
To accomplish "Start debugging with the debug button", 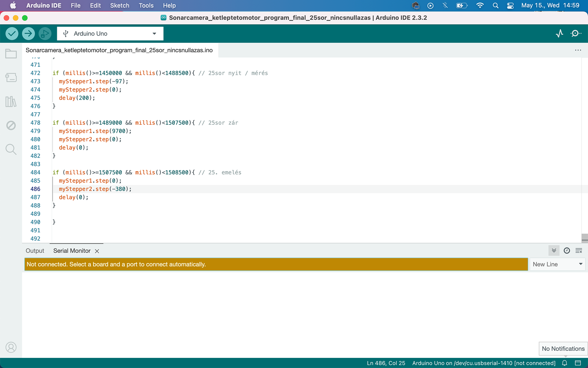I will click(45, 33).
